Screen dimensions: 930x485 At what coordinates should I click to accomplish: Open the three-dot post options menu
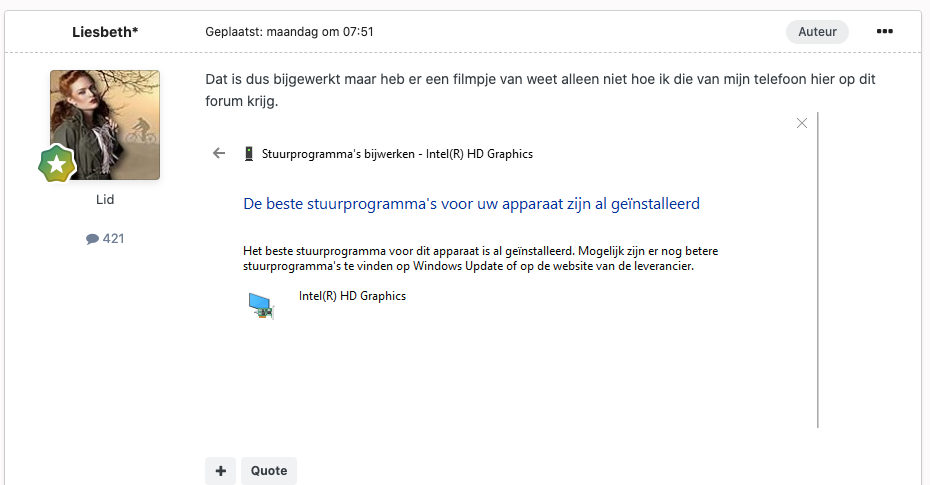click(884, 31)
